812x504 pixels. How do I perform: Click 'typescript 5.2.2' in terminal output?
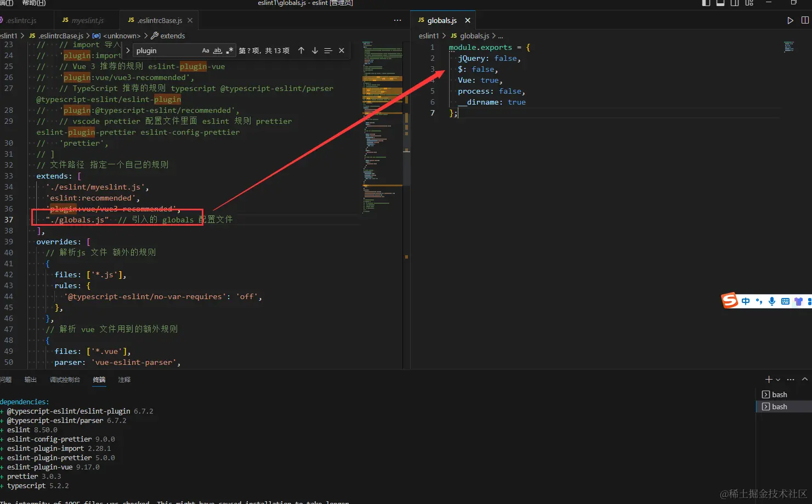pos(38,486)
